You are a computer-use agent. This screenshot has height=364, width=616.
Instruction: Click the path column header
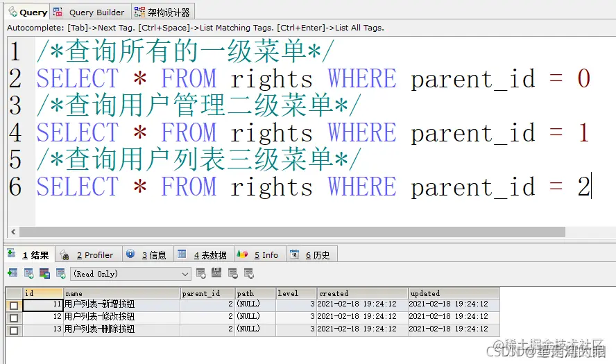coord(255,293)
